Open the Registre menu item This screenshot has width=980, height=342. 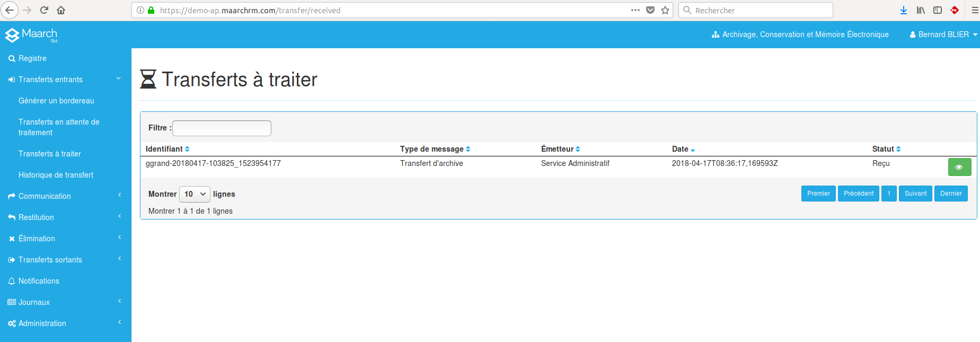[32, 58]
